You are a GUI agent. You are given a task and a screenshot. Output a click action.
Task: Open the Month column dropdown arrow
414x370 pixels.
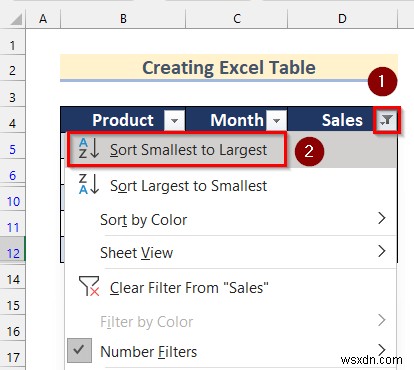276,120
